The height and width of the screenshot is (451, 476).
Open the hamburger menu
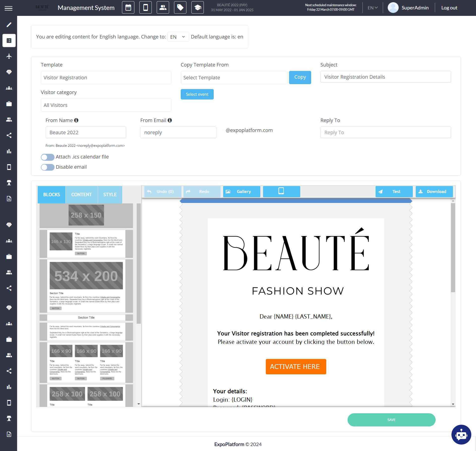tap(8, 8)
